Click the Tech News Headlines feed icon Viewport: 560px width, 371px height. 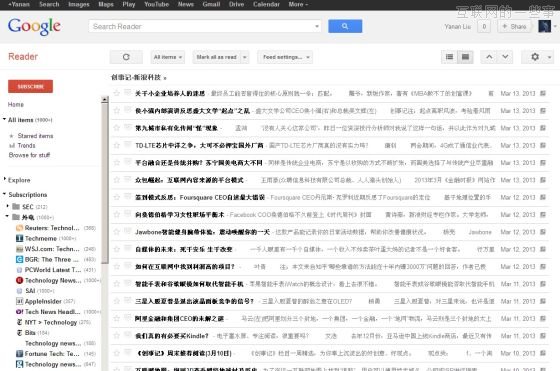click(19, 312)
